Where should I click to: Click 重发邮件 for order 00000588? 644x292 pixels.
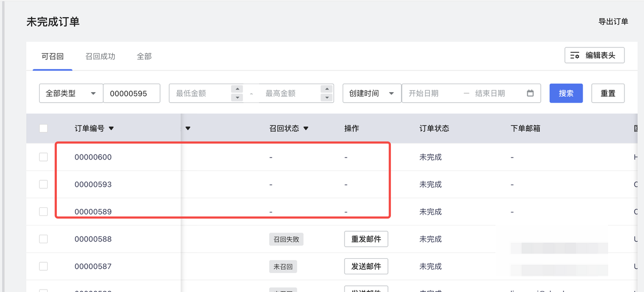pos(366,239)
